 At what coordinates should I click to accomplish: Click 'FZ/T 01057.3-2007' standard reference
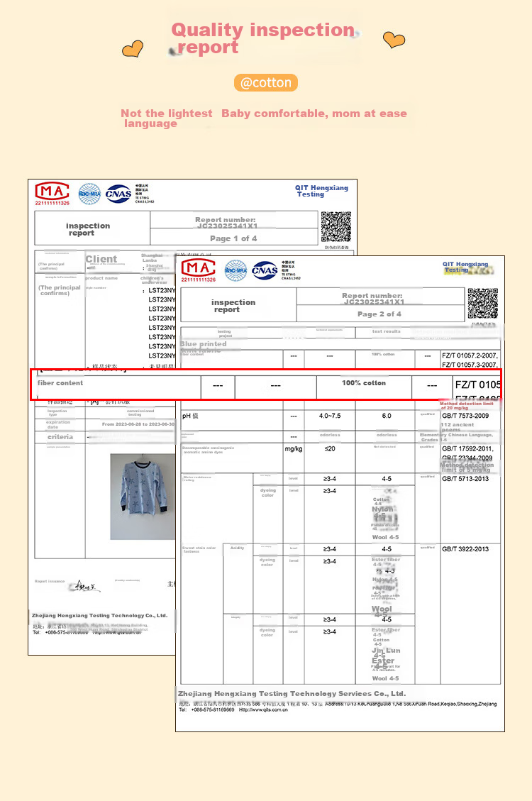(x=470, y=365)
